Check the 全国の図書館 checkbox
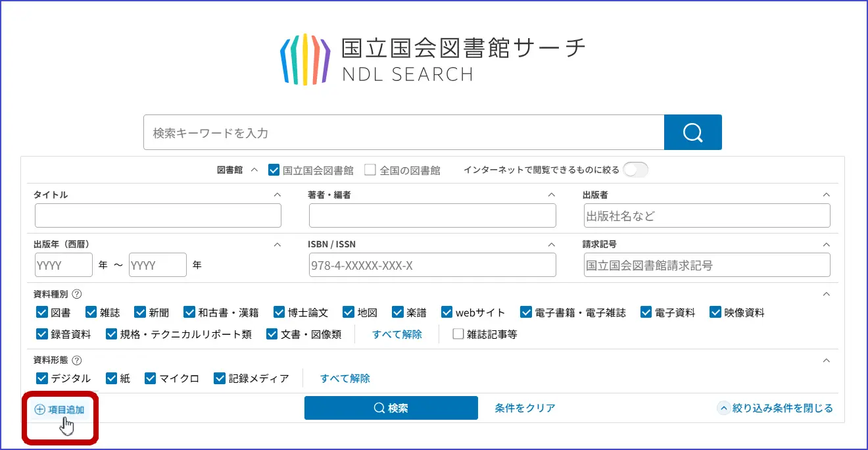The height and width of the screenshot is (450, 868). coord(370,170)
